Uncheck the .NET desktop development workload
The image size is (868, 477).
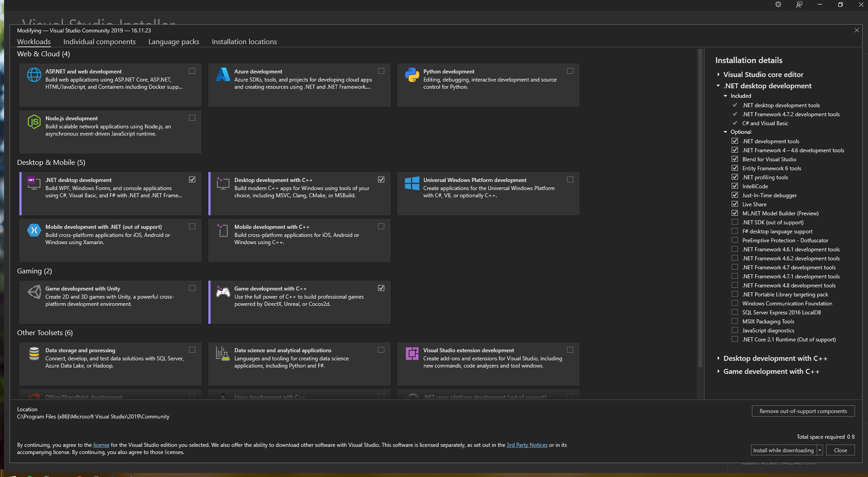tap(192, 180)
